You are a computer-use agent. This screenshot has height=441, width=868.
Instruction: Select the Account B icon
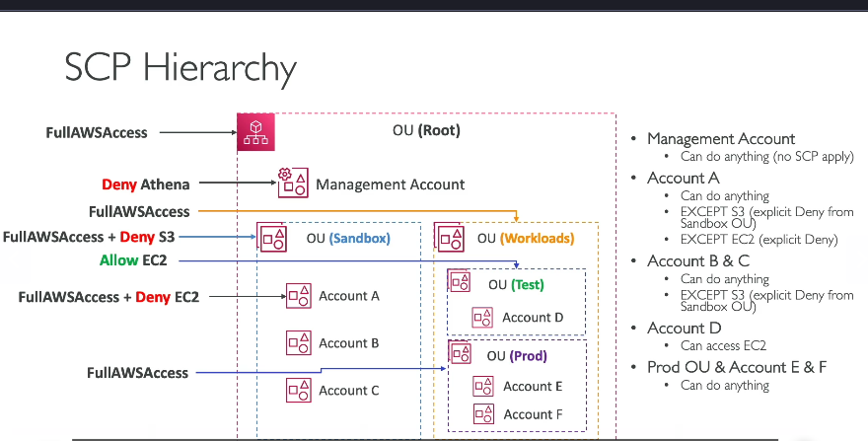pos(298,343)
